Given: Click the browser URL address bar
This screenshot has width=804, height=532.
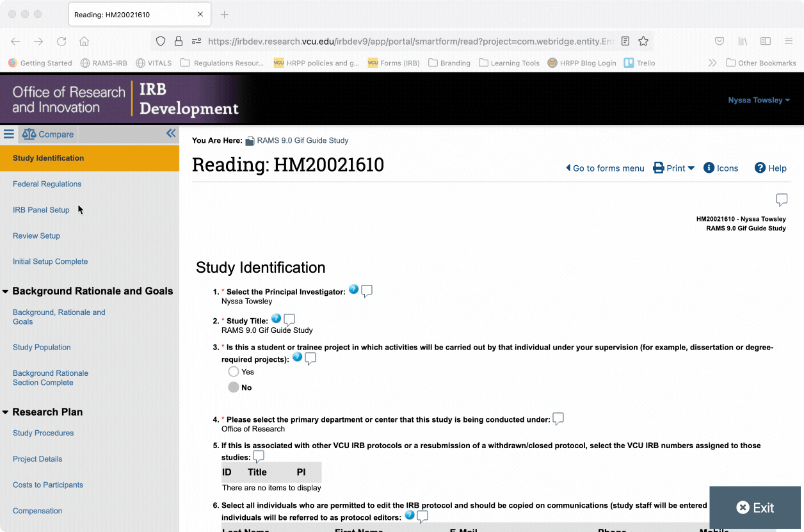Looking at the screenshot, I should coord(410,41).
